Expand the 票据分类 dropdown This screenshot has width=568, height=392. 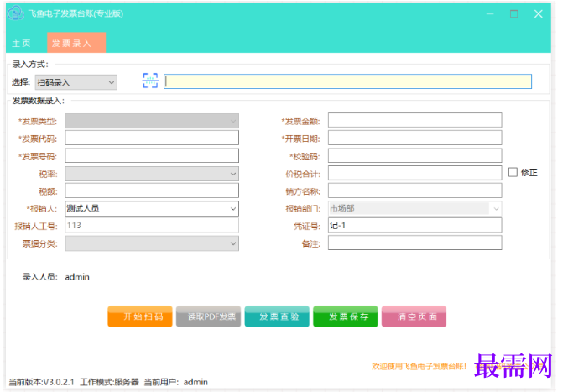point(152,243)
